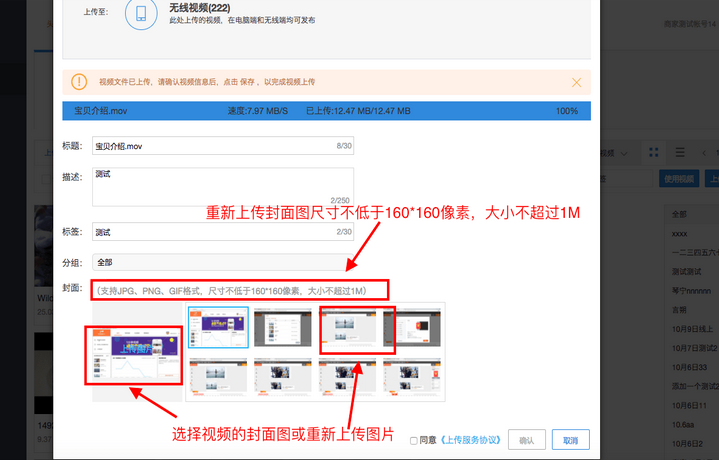Select 10月6日11 in the group list
719x460 pixels.
coord(690,405)
